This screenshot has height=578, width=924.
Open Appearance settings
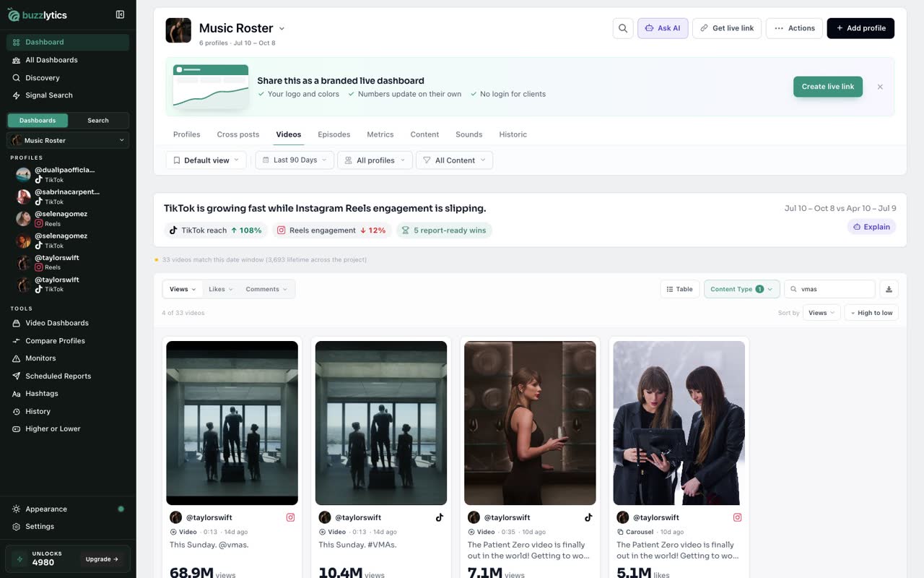(x=68, y=509)
